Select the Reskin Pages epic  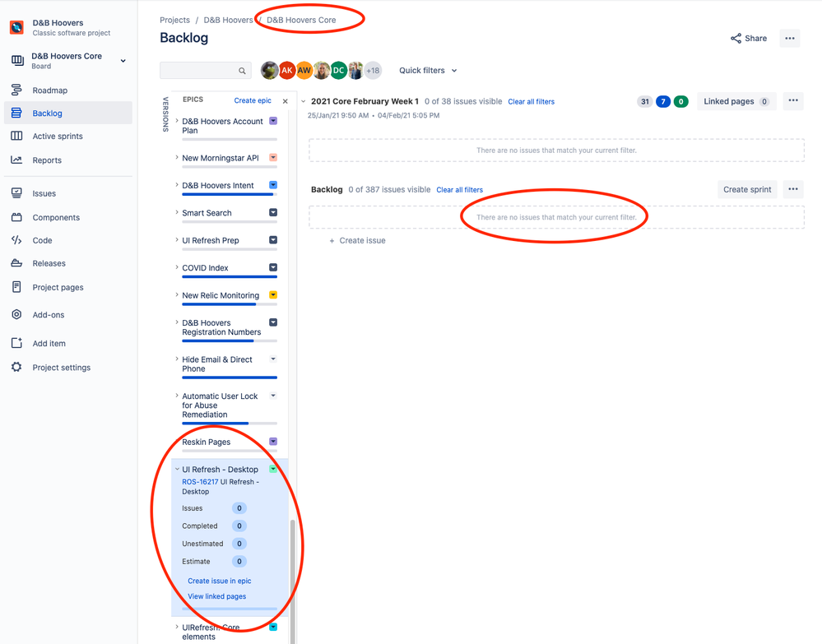coord(206,442)
